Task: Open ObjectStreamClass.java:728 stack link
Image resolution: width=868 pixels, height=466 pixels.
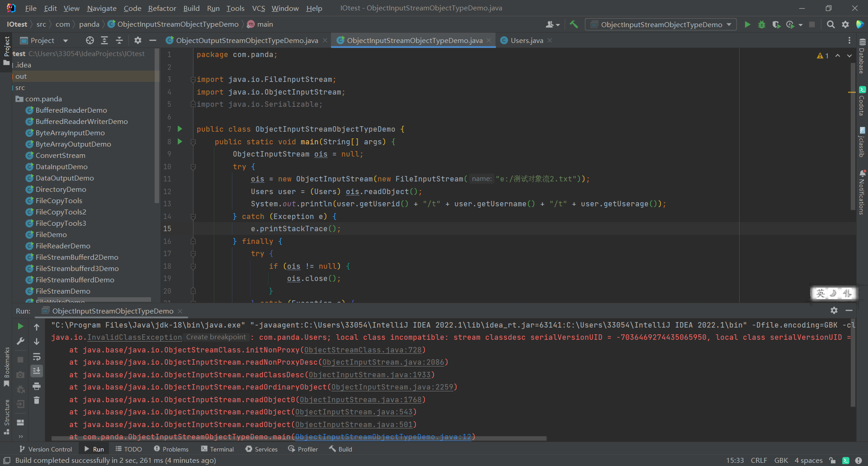Action: click(x=363, y=350)
